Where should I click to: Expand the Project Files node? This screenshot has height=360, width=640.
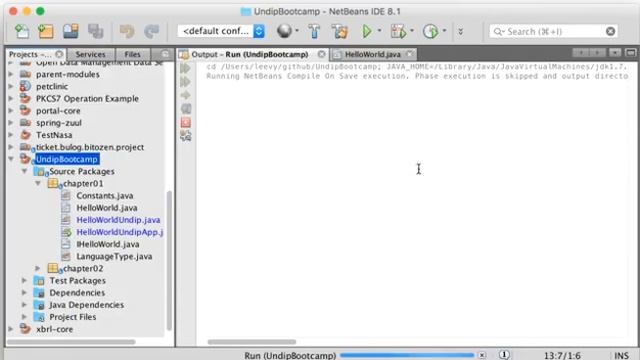24,317
